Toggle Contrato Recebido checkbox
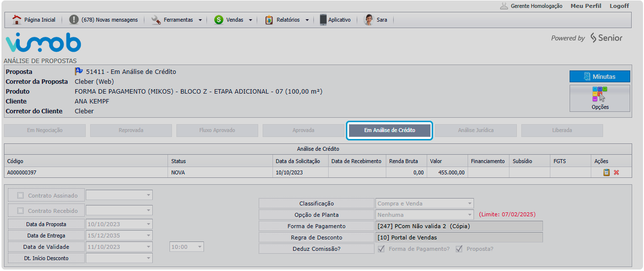Viewport: 644px width, 271px height. (x=20, y=211)
